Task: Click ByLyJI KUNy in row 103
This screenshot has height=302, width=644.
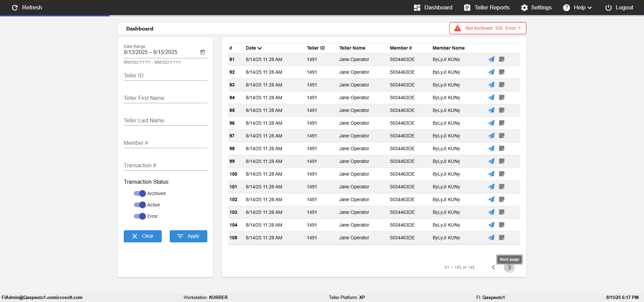Action: pyautogui.click(x=446, y=213)
